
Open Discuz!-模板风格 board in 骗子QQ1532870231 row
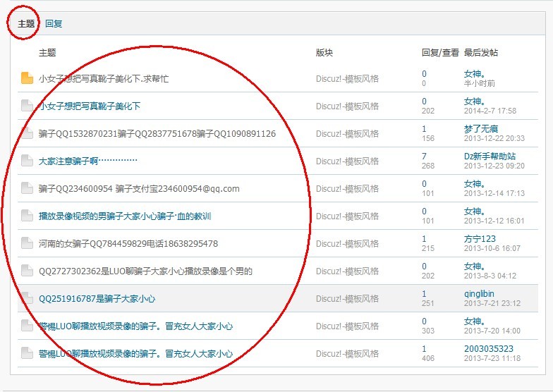(x=347, y=134)
